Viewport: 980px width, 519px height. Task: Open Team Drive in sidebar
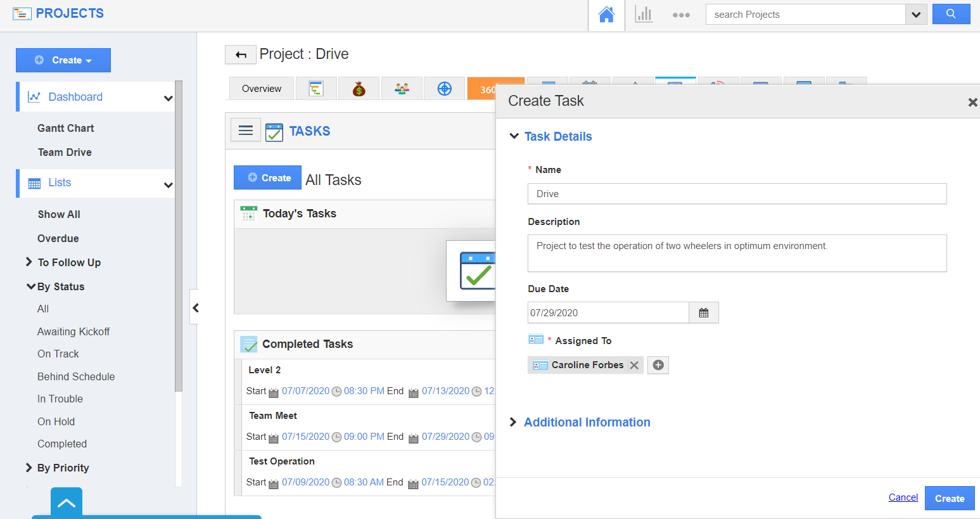coord(65,152)
